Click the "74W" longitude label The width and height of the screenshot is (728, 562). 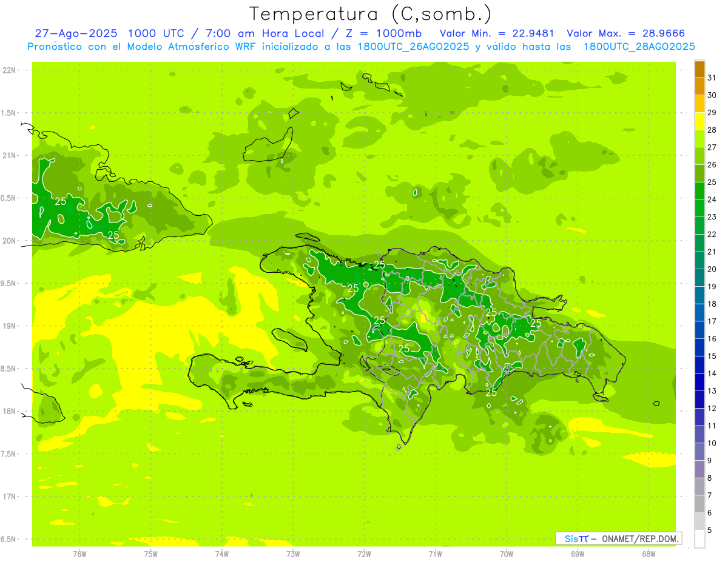[x=222, y=554]
